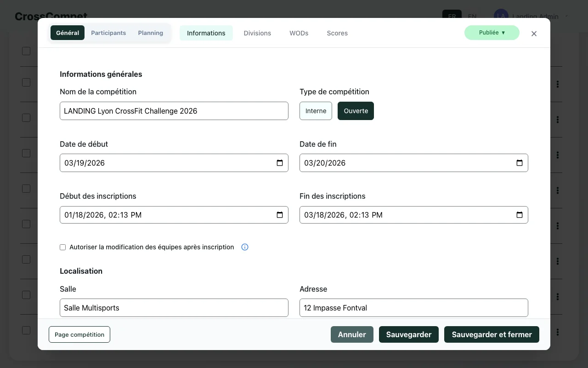
Task: Cancel changes with Annuler button
Action: pyautogui.click(x=352, y=334)
